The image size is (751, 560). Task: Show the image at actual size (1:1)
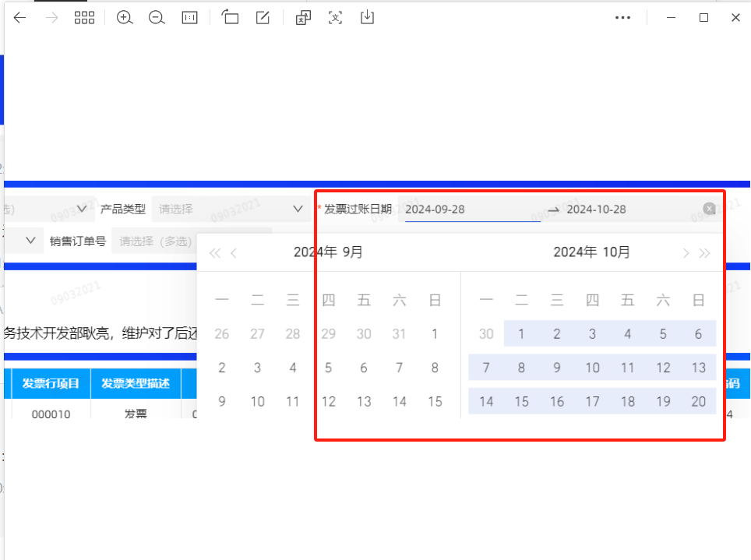[x=189, y=18]
